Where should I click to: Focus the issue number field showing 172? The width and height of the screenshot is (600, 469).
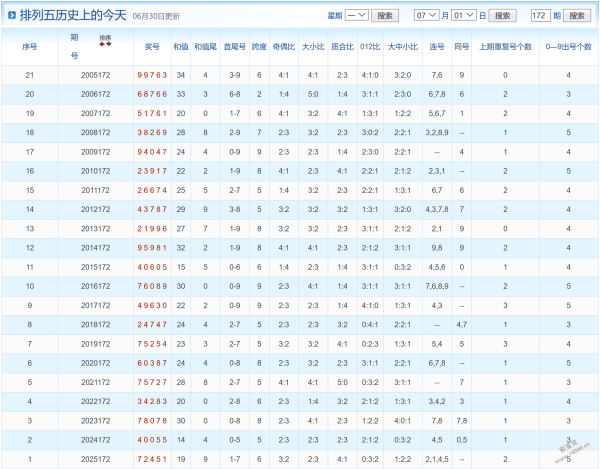pos(541,15)
